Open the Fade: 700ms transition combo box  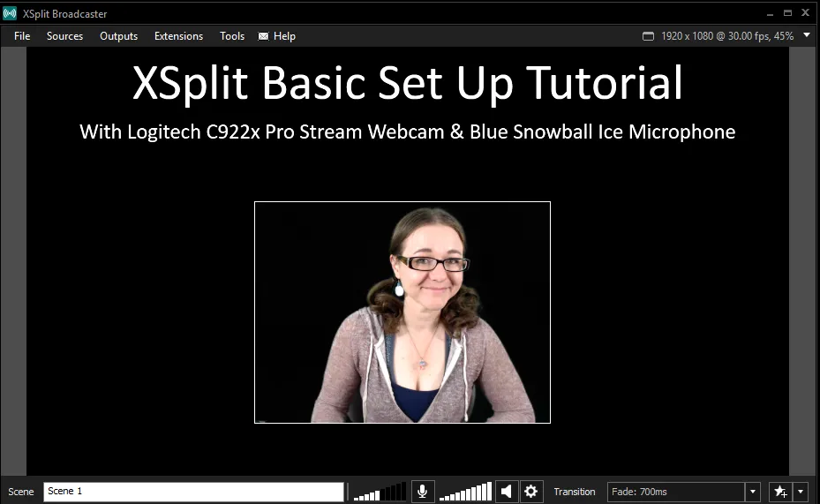pyautogui.click(x=675, y=492)
